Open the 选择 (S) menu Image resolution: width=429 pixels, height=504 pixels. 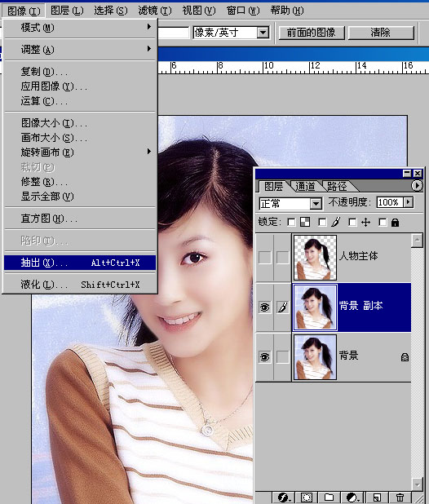(x=111, y=11)
